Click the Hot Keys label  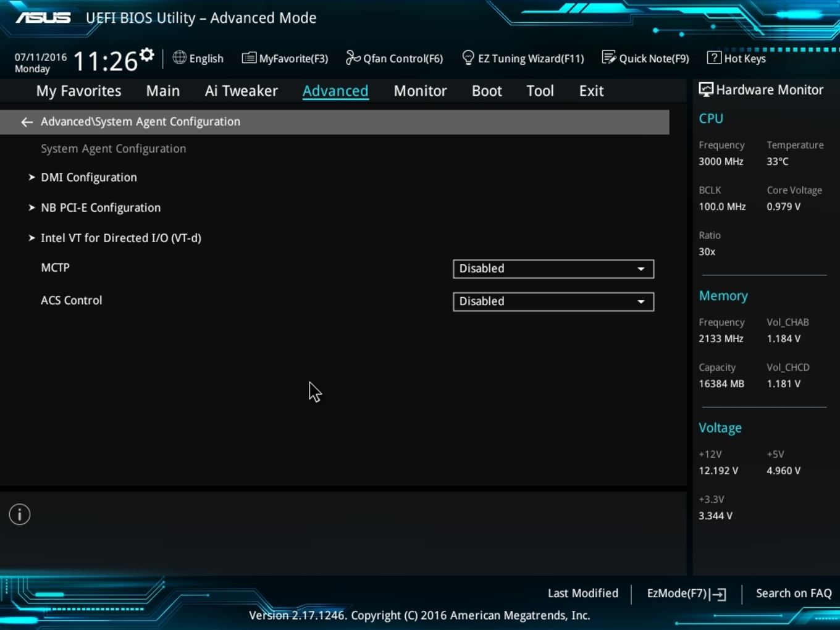745,59
